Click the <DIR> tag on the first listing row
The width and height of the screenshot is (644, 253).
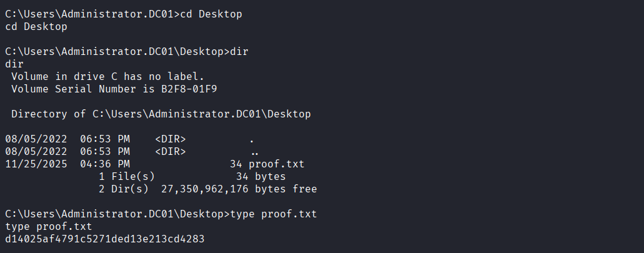point(171,139)
